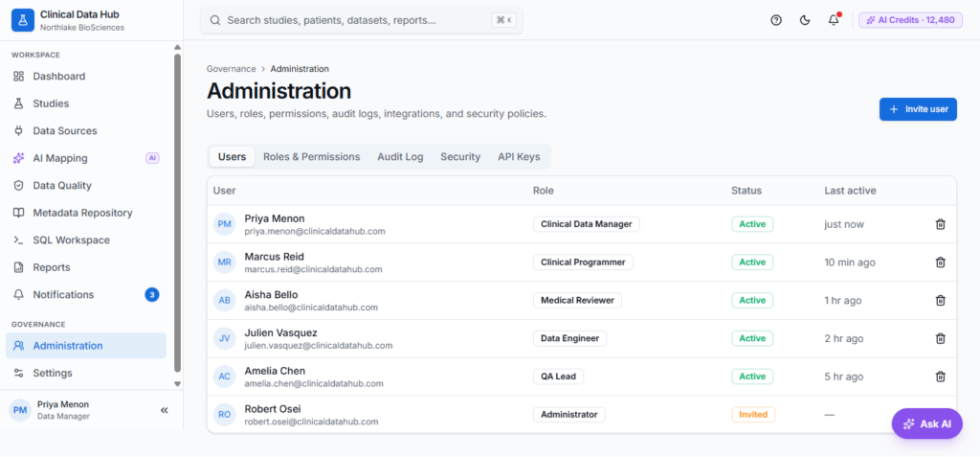Collapse the sidebar with double-chevron icon
The width and height of the screenshot is (980, 457).
pos(165,411)
